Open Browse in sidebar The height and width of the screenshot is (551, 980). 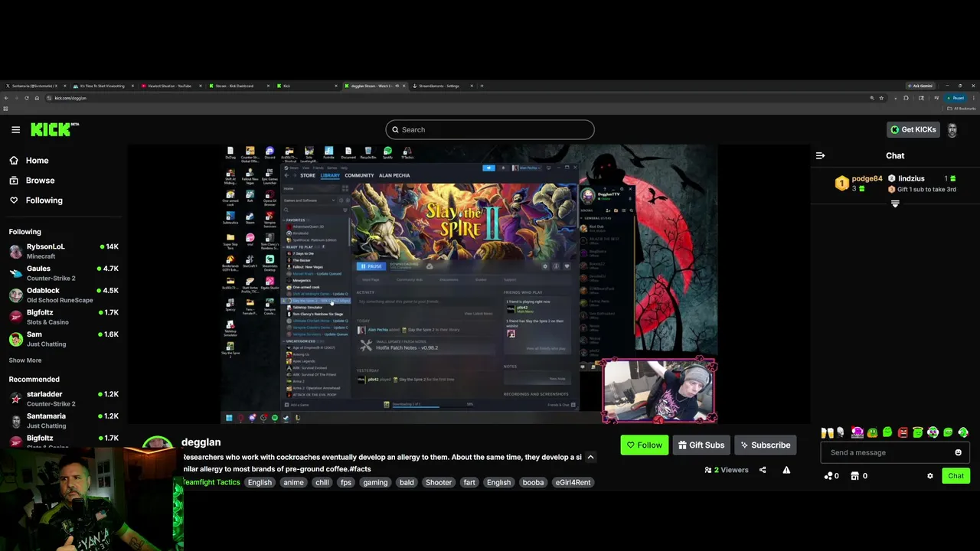[40, 181]
